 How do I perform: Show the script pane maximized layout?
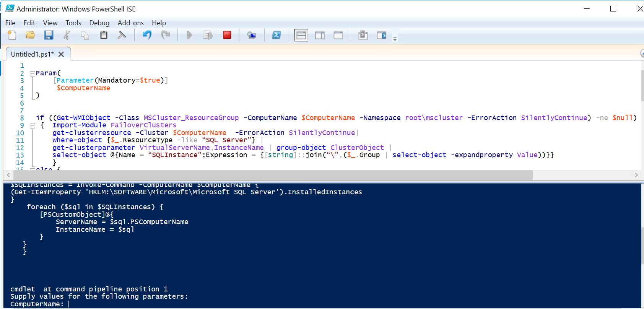(x=338, y=36)
